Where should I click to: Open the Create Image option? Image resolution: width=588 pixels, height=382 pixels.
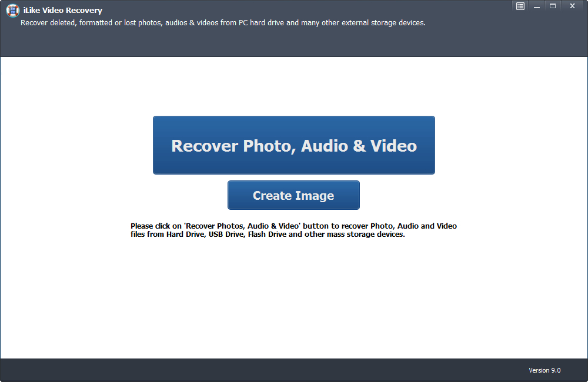pos(293,195)
